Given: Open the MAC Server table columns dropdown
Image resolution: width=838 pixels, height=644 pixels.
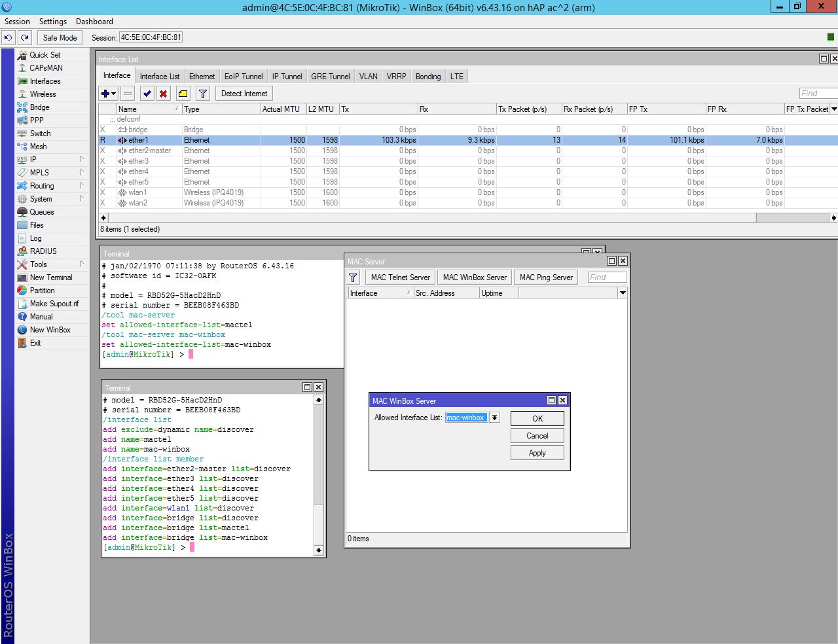Looking at the screenshot, I should pyautogui.click(x=623, y=293).
